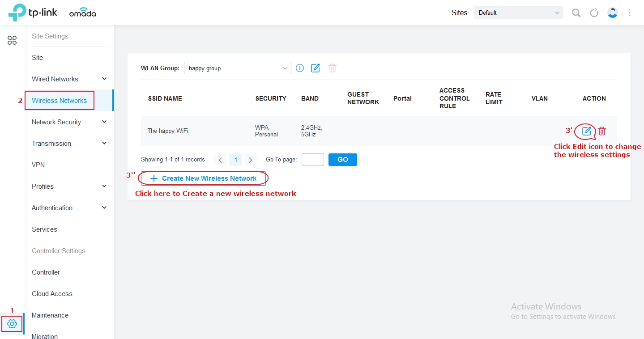Click the ACCESS CONTROL RULE column header
This screenshot has height=339, width=644.
(x=455, y=98)
